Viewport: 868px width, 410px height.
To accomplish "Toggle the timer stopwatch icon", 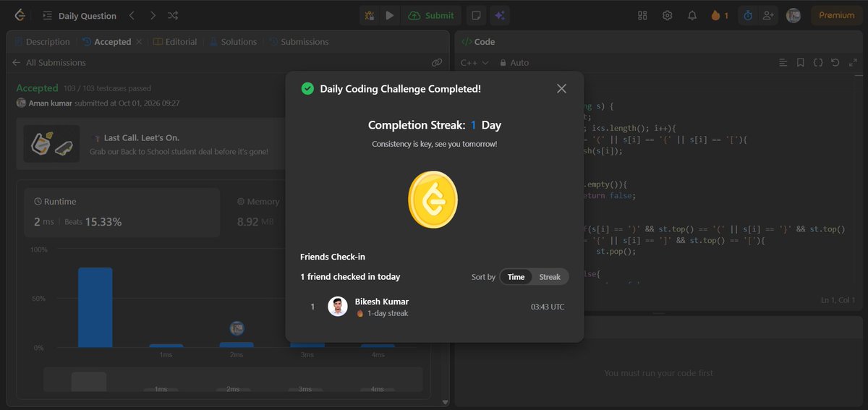I will coord(747,15).
